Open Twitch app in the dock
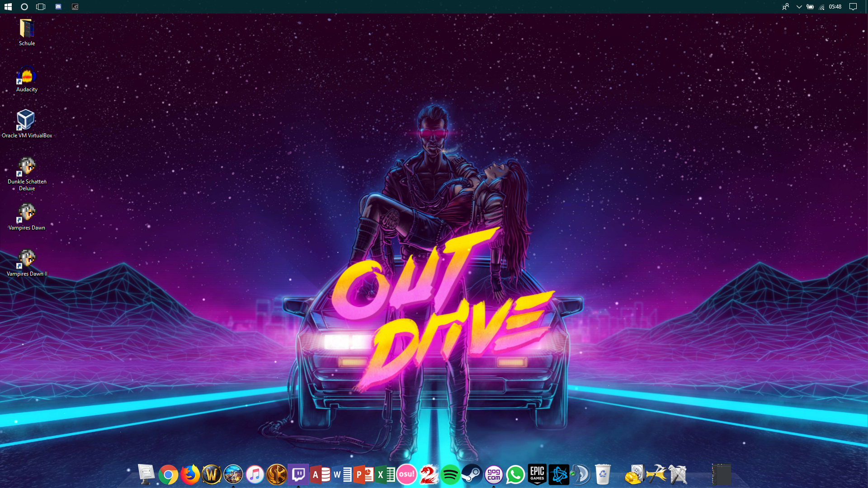868x488 pixels. click(x=298, y=475)
